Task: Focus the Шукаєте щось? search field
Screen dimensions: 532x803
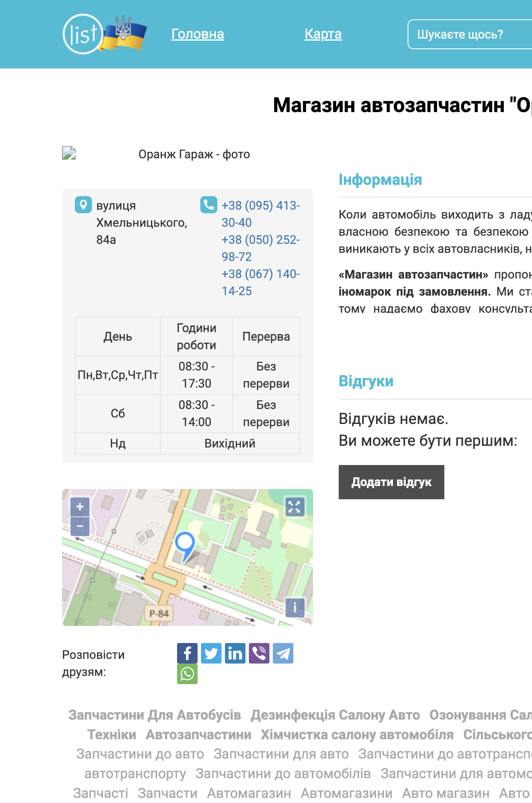Action: click(x=470, y=34)
